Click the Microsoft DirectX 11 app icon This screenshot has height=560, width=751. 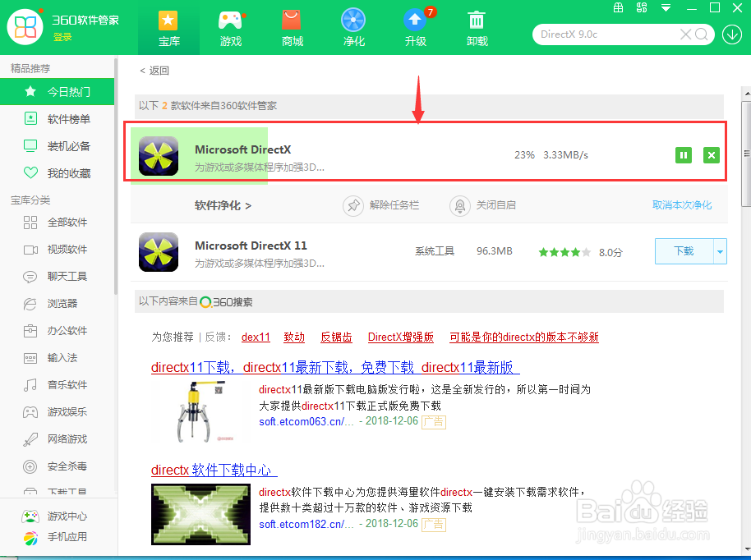(x=159, y=252)
